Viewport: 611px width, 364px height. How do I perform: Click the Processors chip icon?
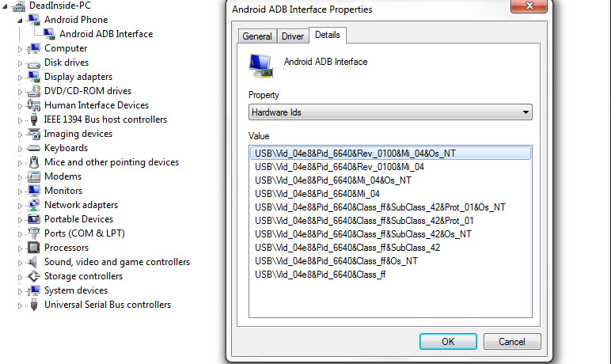(34, 248)
